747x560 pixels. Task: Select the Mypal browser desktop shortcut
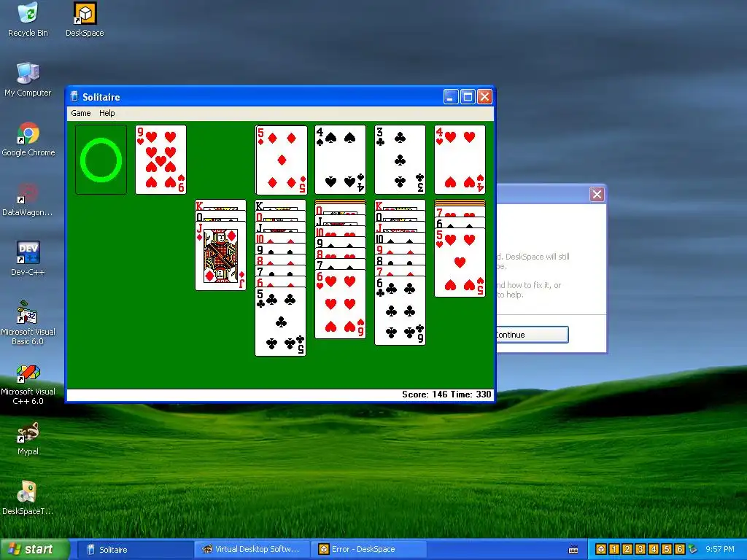[28, 438]
